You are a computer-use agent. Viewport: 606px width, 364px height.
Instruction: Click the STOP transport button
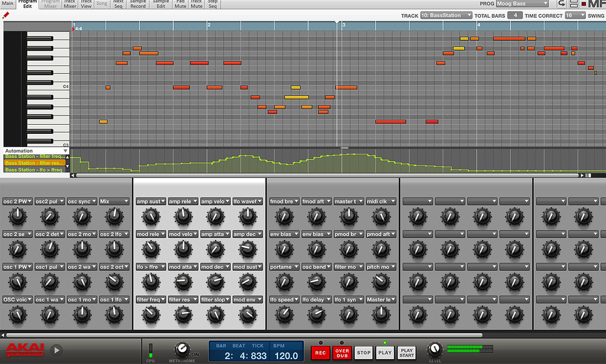363,352
